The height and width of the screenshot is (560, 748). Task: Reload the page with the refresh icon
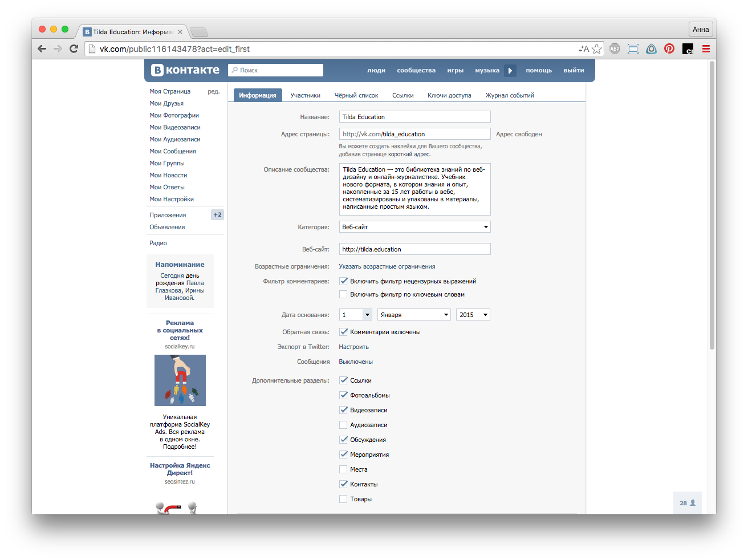coord(74,49)
